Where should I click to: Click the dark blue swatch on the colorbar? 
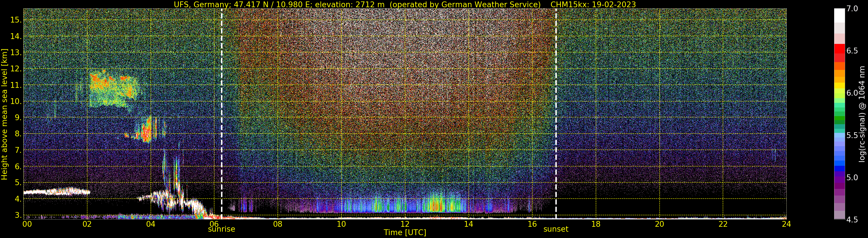839,169
